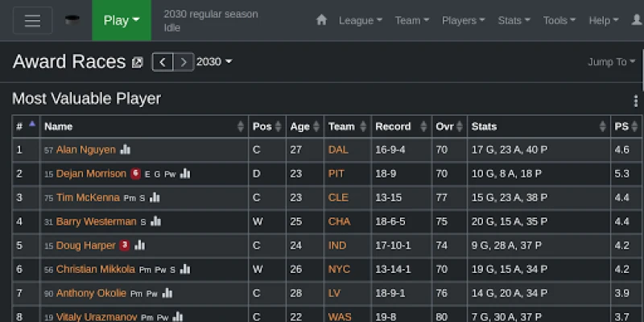Viewport: 644px width, 322px height.
Task: Expand the Jump To dropdown
Action: coord(612,62)
